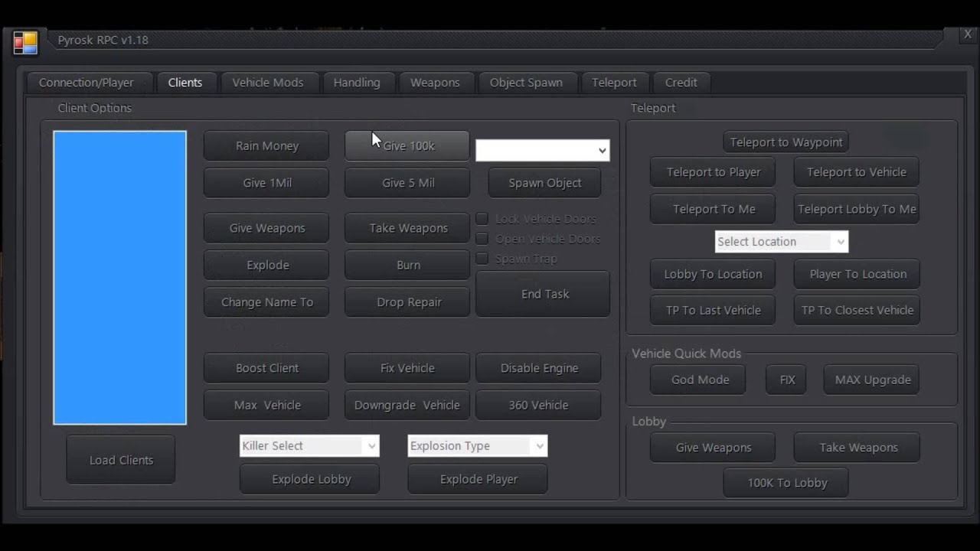
Task: Click TP To Last Vehicle button
Action: pos(713,310)
